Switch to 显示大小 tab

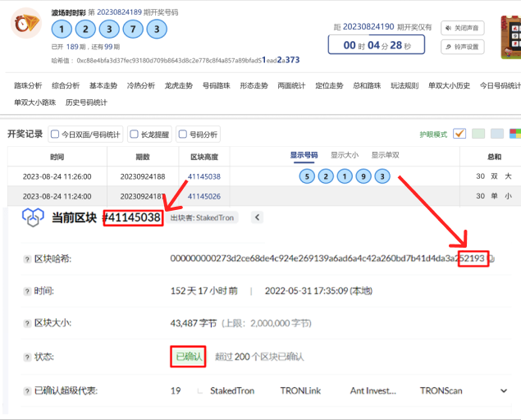coord(344,155)
